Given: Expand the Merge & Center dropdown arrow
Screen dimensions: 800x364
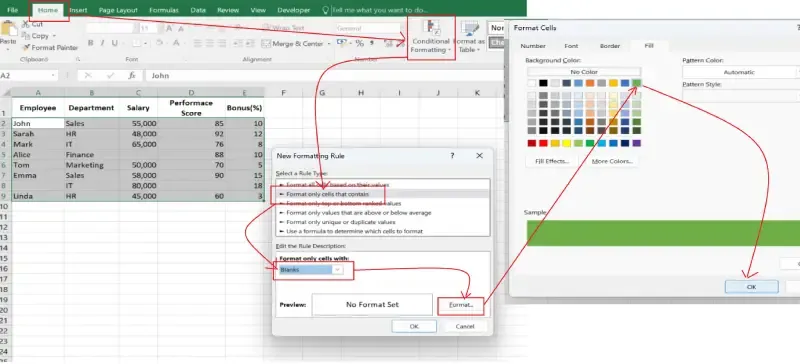Looking at the screenshot, I should (329, 44).
